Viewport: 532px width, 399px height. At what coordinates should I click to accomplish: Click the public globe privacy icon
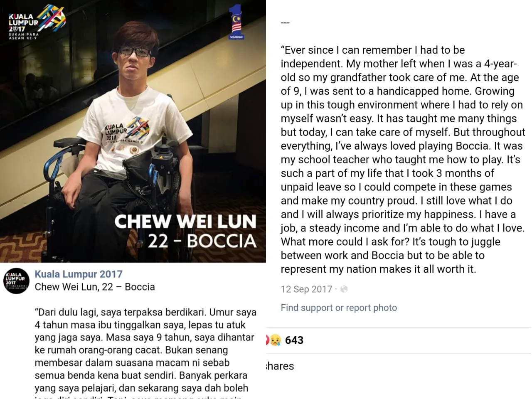344,289
